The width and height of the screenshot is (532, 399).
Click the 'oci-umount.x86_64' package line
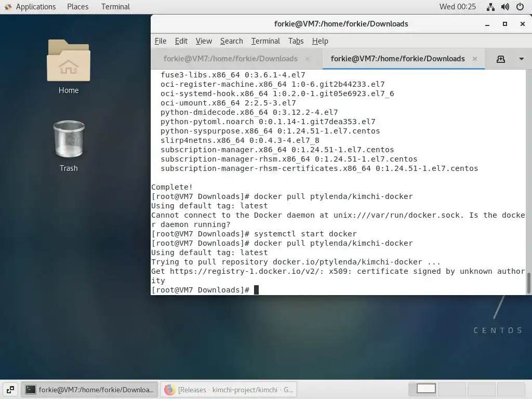tap(229, 103)
